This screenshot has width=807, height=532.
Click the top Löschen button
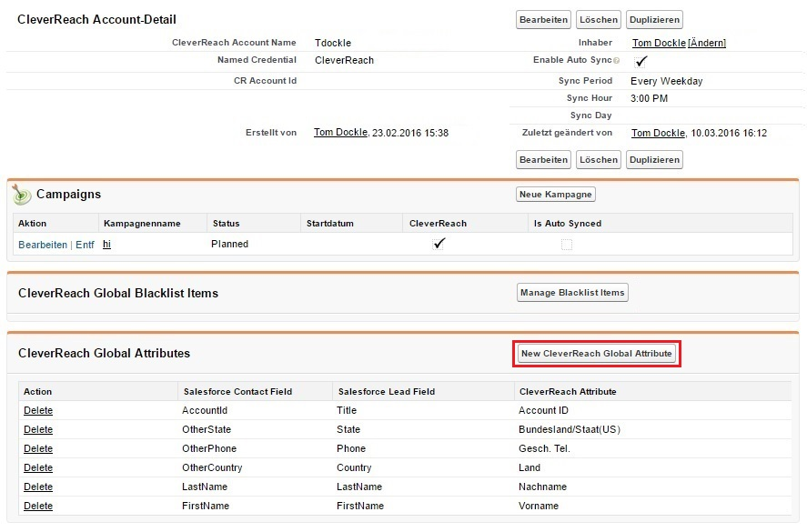[x=599, y=19]
